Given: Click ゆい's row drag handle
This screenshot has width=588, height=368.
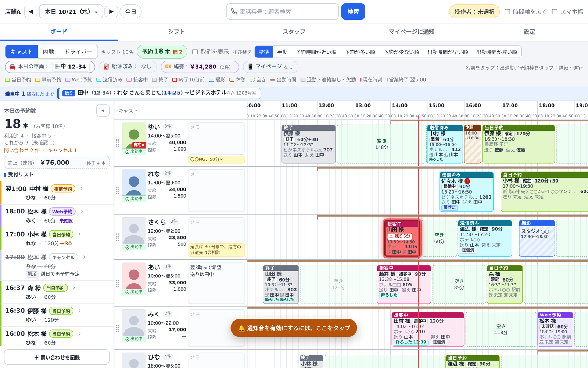Looking at the screenshot, I should pos(118,143).
